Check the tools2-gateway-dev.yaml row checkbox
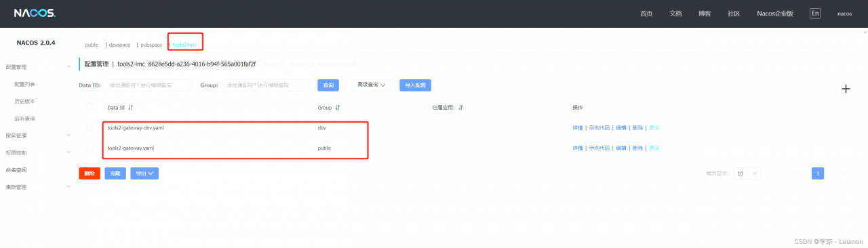Screen dimensions: 868x248 pos(90,127)
